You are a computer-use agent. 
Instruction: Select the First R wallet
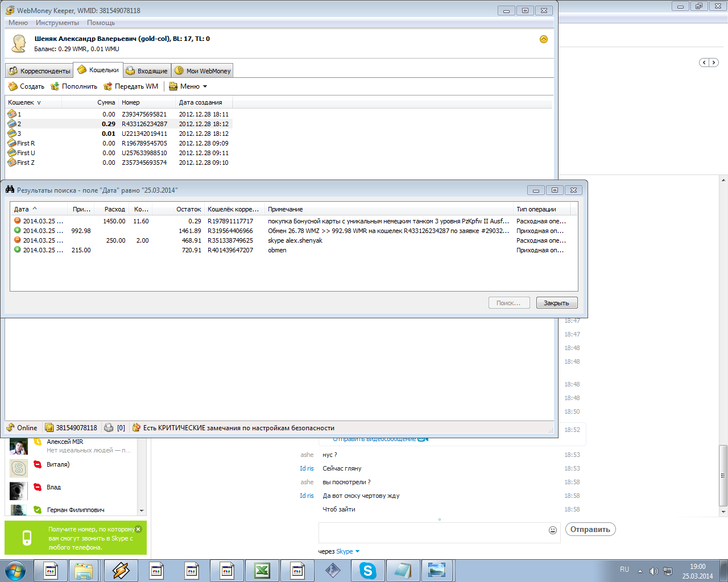coord(119,143)
